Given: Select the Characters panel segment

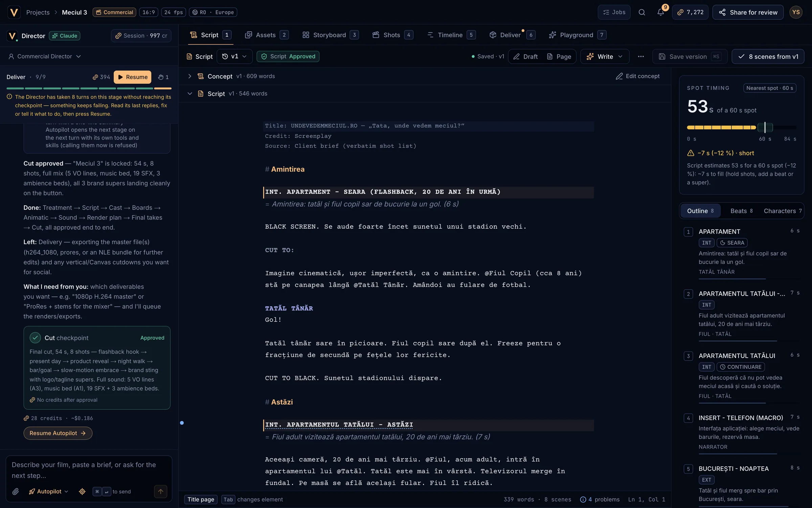Looking at the screenshot, I should [783, 211].
